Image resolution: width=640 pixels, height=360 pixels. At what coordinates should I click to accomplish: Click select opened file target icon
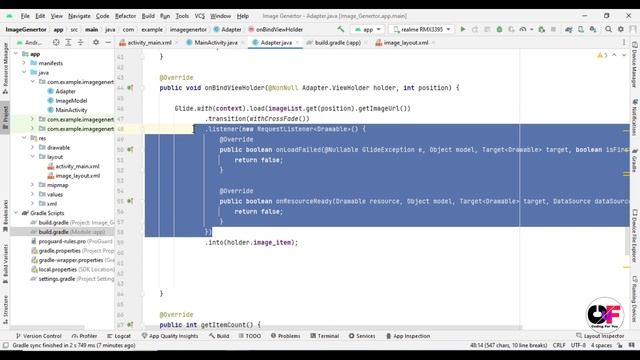point(56,42)
